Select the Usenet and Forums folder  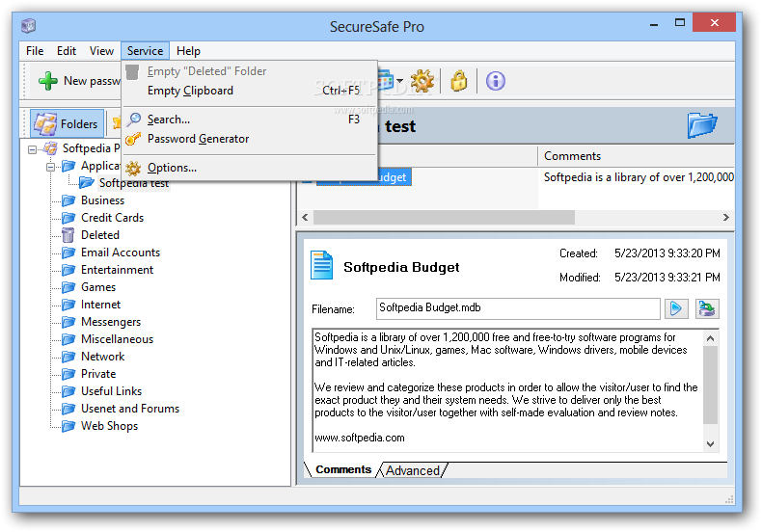tap(130, 409)
